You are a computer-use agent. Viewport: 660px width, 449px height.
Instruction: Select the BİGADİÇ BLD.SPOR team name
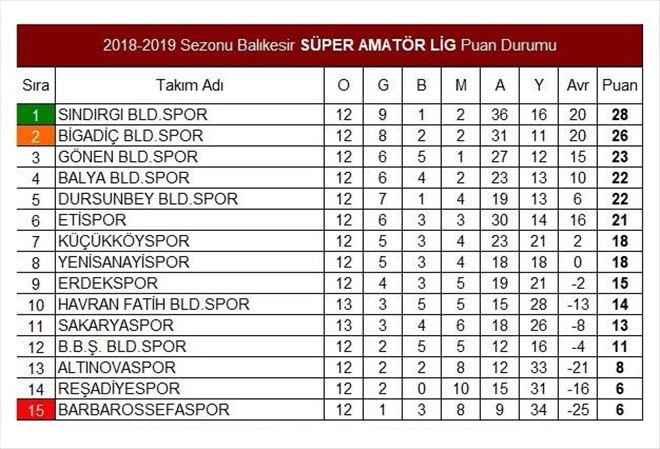click(x=130, y=136)
